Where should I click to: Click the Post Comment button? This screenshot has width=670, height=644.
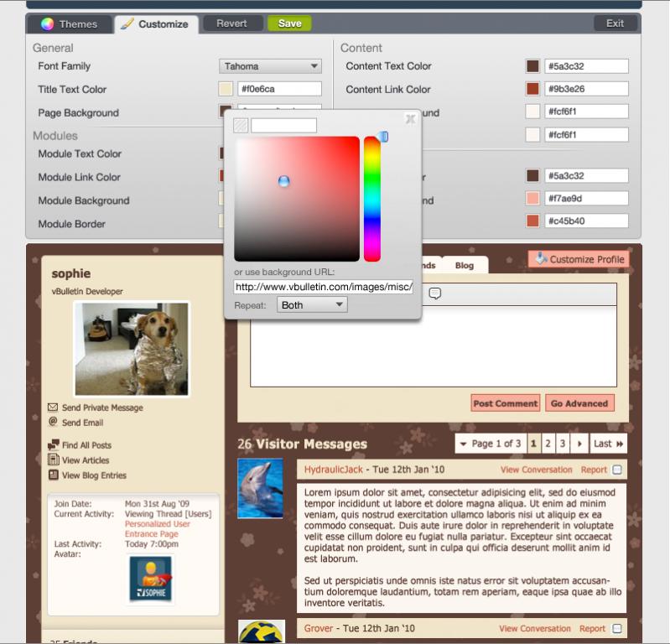(505, 403)
